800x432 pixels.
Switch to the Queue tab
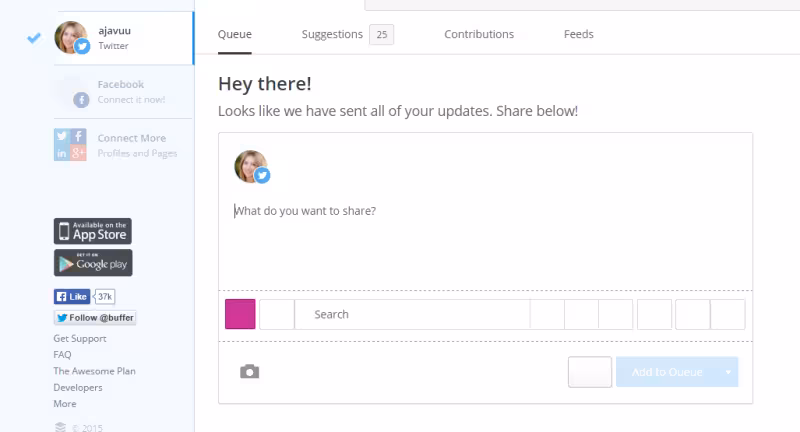pyautogui.click(x=235, y=34)
